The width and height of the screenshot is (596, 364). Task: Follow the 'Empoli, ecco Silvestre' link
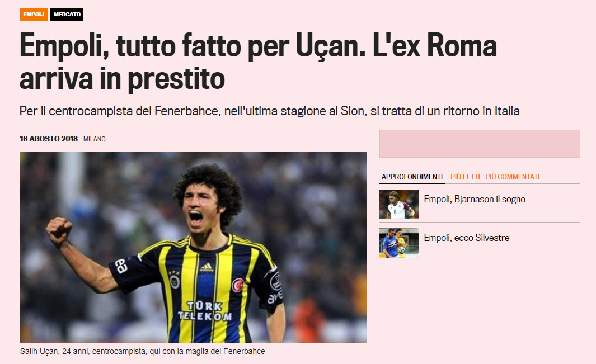466,238
